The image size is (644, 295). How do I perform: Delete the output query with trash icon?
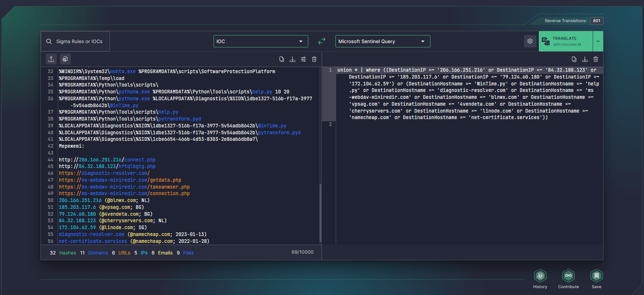coord(596,59)
